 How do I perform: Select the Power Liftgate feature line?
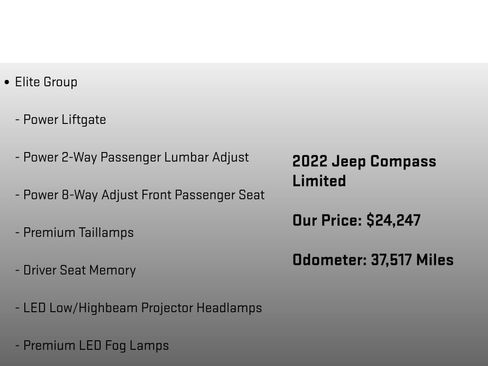pyautogui.click(x=61, y=120)
